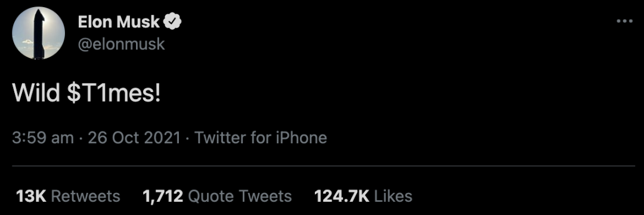The image size is (644, 215).
Task: Click the 1,712 quote count number
Action: click(163, 196)
